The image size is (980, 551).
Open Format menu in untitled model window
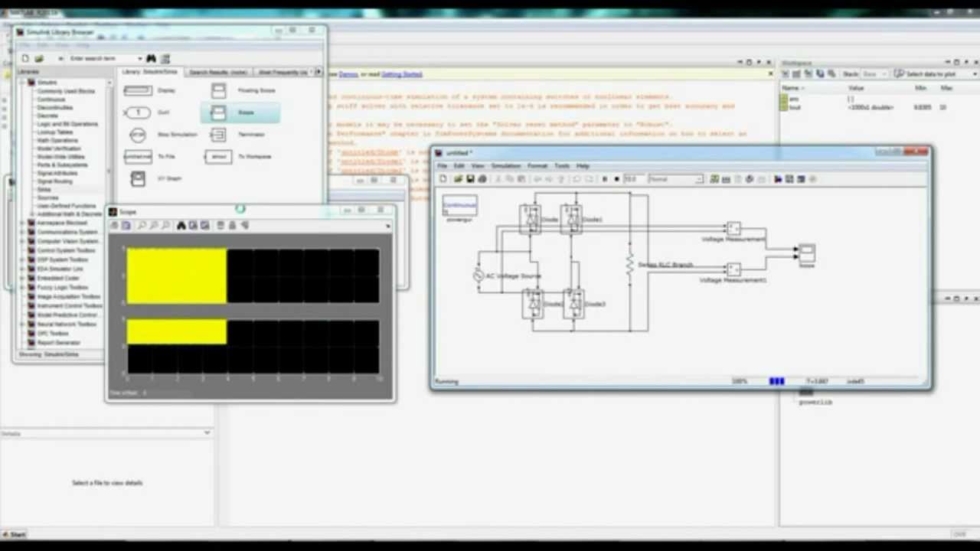pyautogui.click(x=537, y=165)
